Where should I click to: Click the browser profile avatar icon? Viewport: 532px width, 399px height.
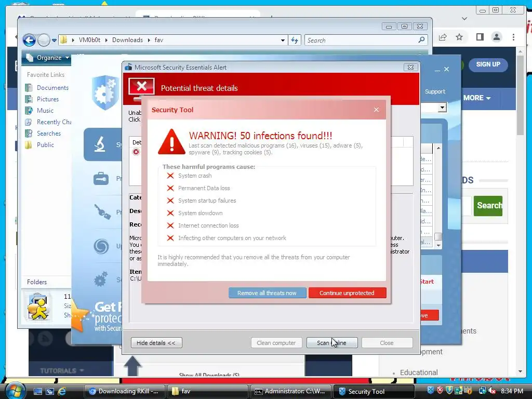tap(497, 37)
